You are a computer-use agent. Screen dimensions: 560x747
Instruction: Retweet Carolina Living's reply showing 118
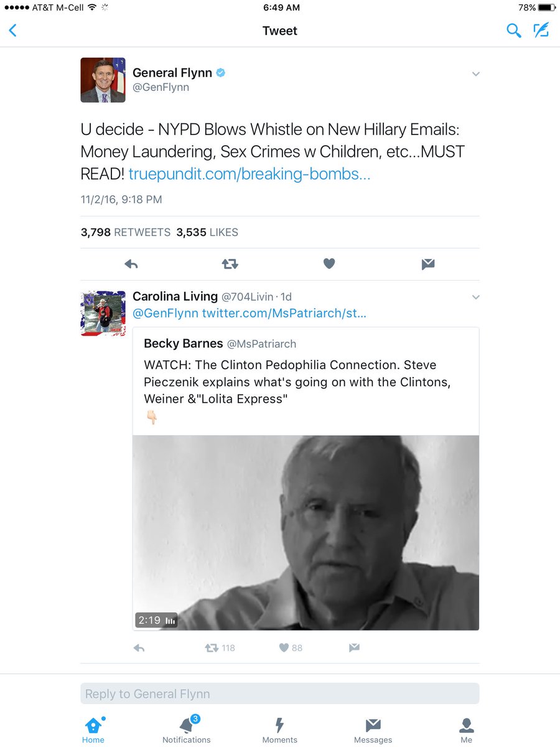click(220, 648)
